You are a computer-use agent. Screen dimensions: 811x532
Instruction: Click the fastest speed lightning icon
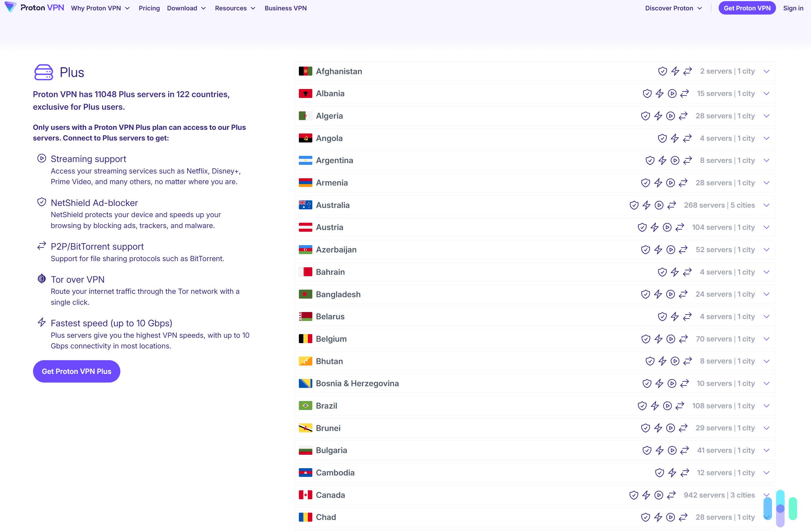point(42,322)
